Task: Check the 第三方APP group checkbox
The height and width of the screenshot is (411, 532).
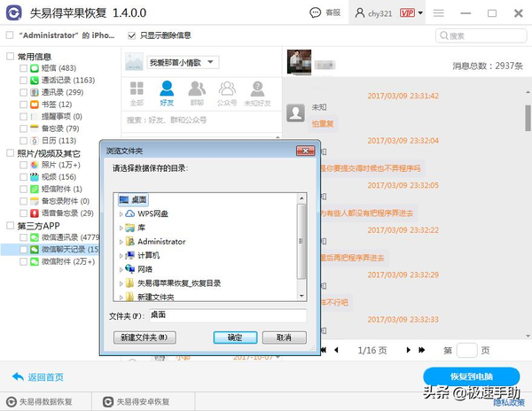Action: [x=10, y=225]
